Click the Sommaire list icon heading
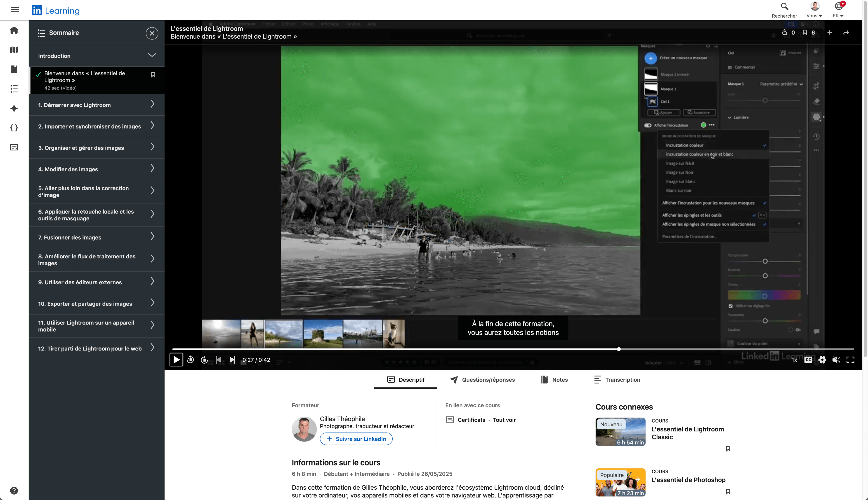Viewport: 868px width, 500px height. (41, 33)
